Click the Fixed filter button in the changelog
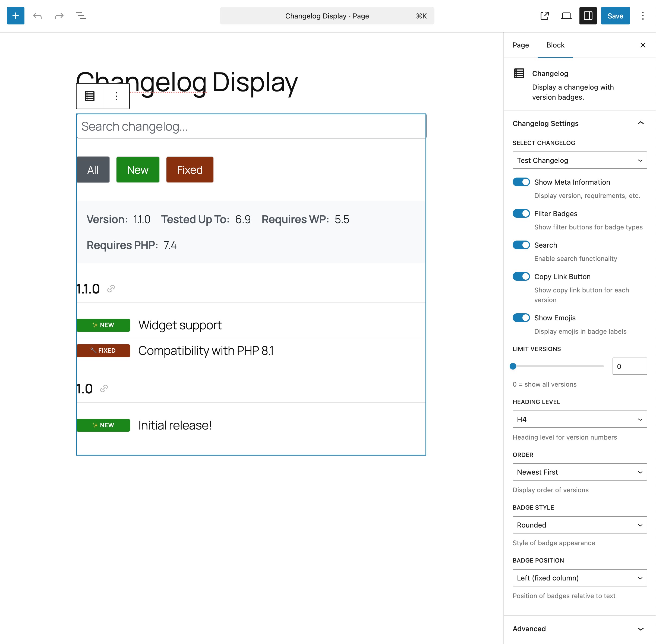 190,169
